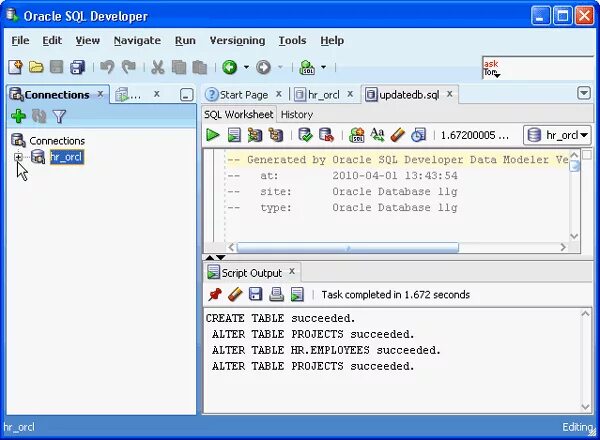The image size is (600, 440).
Task: Open the Versioning menu
Action: 237,40
